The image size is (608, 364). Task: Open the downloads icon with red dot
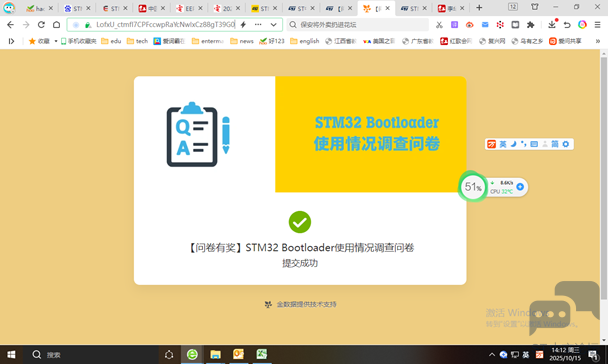pos(552,24)
